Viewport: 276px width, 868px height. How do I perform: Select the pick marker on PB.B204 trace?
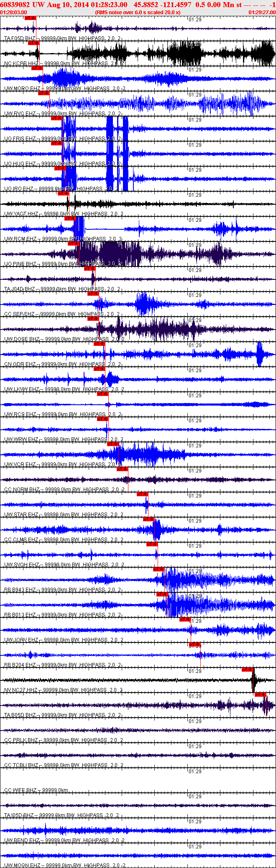(x=195, y=645)
